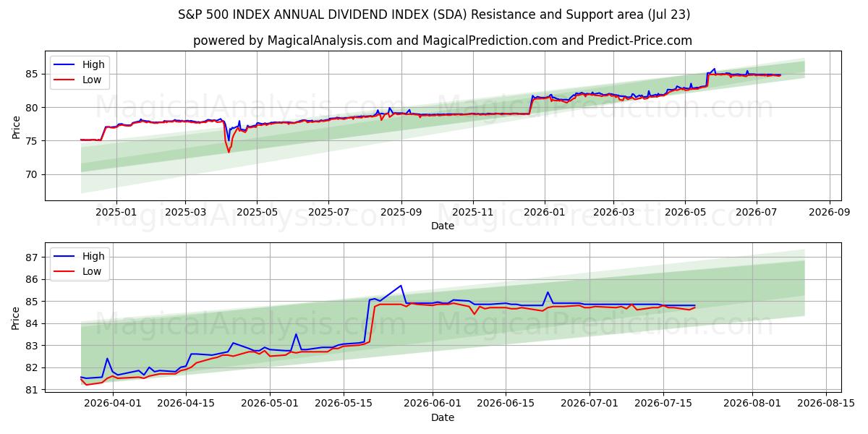Click the '2025-11' x-axis label
This screenshot has width=868, height=434.
(x=472, y=213)
